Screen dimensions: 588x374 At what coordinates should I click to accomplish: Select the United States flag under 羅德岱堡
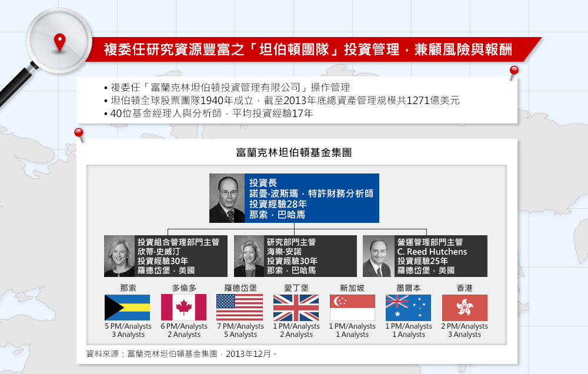240,308
